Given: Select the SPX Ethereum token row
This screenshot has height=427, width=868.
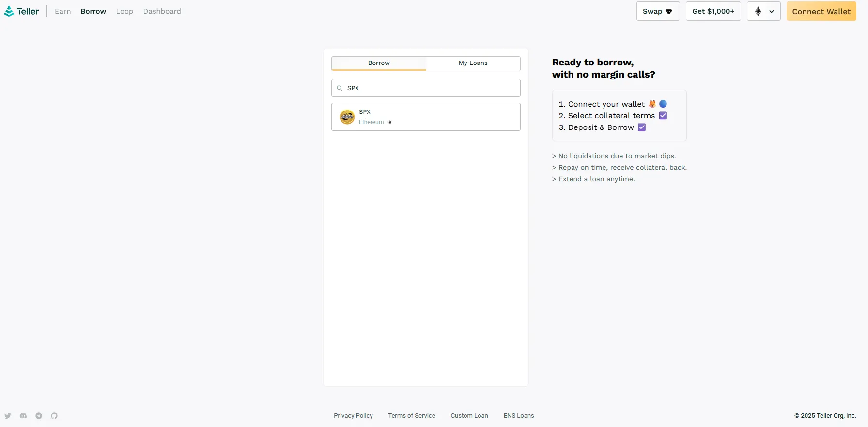Looking at the screenshot, I should click(x=426, y=117).
